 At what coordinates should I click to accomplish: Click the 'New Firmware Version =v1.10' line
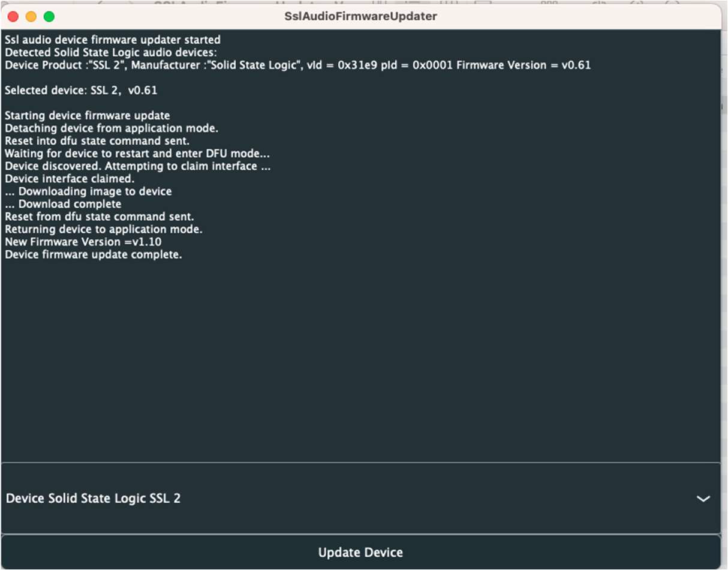pyautogui.click(x=83, y=242)
